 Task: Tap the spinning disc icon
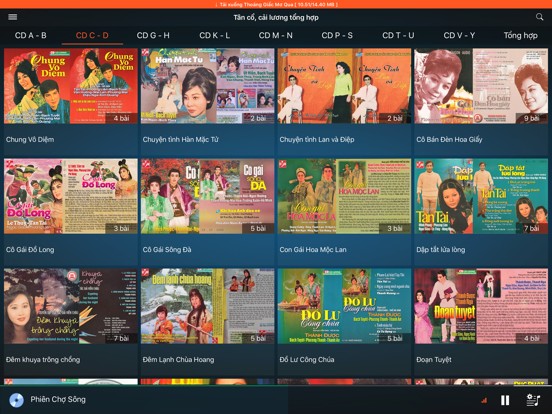click(x=16, y=400)
